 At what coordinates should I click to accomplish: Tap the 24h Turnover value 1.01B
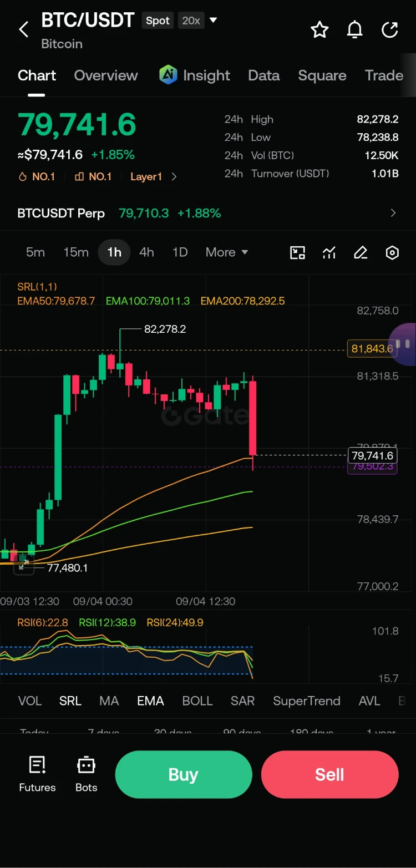point(385,174)
